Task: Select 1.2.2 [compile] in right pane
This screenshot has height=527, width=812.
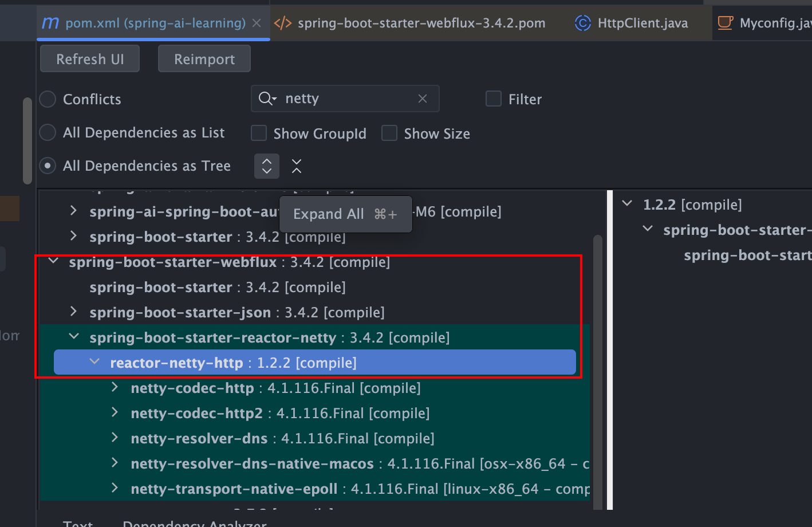Action: 692,204
